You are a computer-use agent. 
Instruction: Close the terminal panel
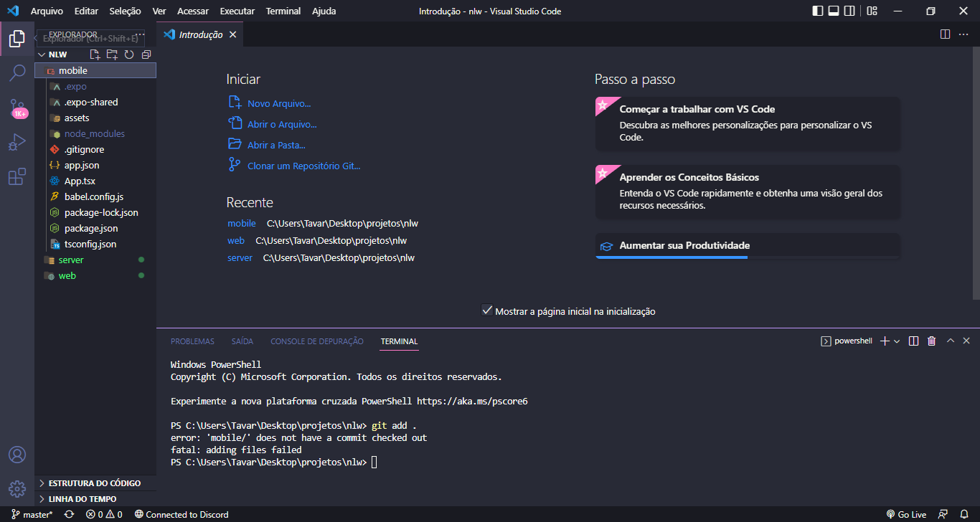click(966, 341)
